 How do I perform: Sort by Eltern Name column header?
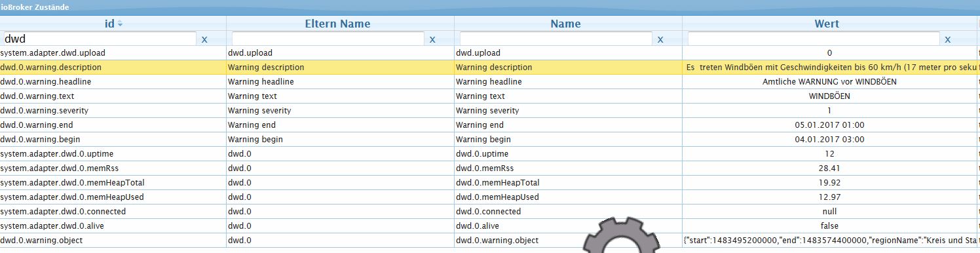point(338,24)
